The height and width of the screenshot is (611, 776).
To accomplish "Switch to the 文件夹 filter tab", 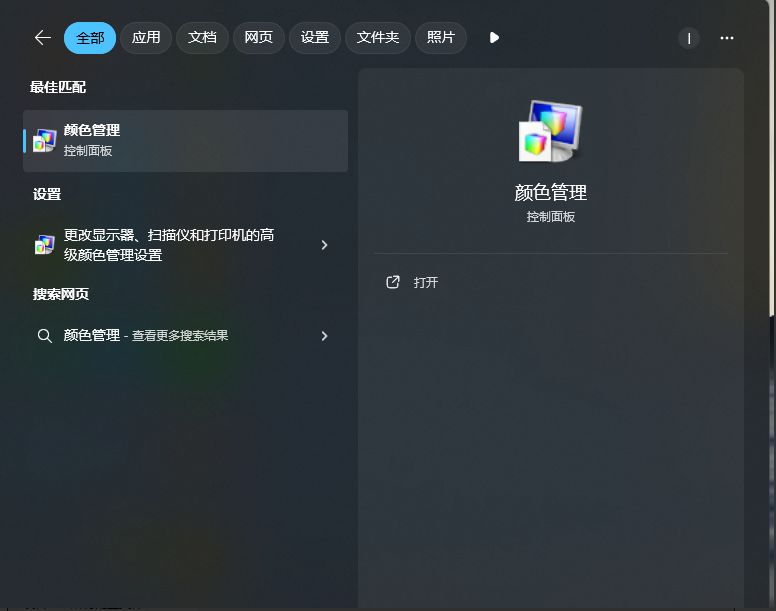I will click(378, 38).
